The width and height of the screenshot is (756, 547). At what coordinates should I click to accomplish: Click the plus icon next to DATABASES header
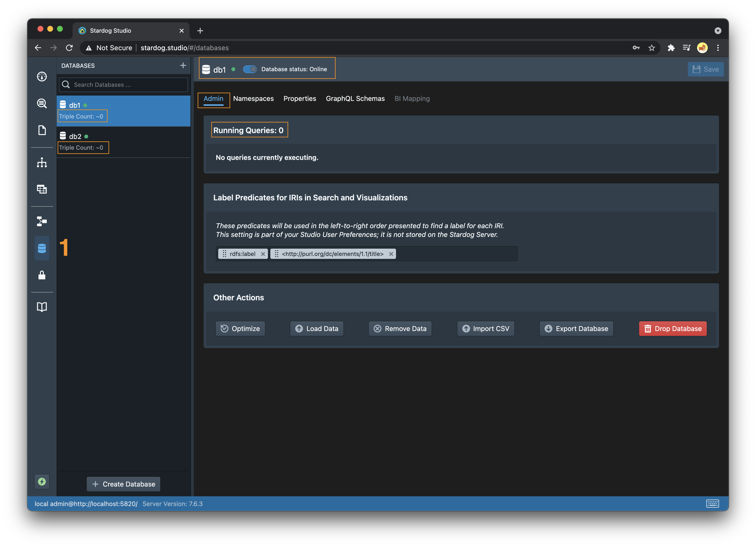183,65
